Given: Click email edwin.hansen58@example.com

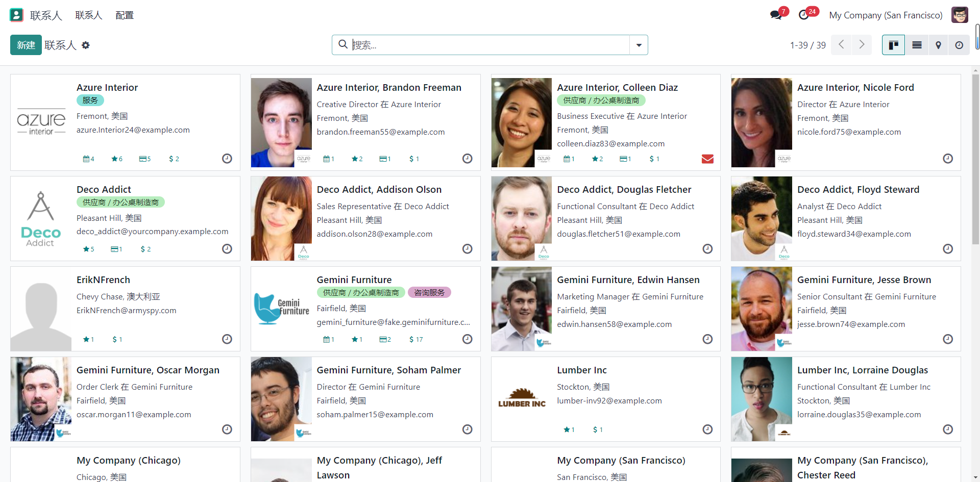Looking at the screenshot, I should click(614, 324).
